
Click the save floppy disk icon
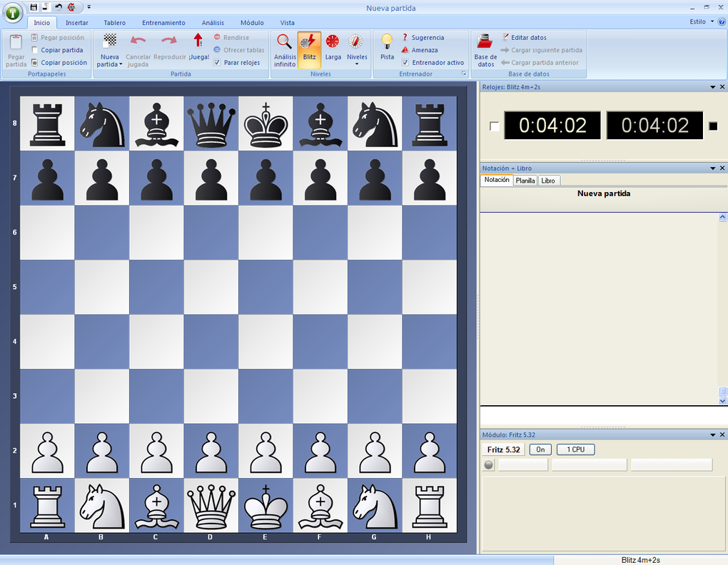34,7
